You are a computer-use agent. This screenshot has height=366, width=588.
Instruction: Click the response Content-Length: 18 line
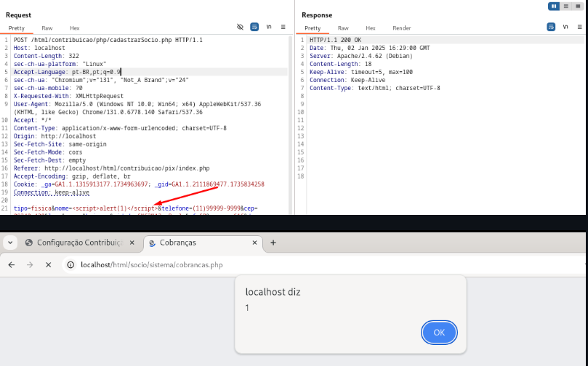click(x=340, y=64)
